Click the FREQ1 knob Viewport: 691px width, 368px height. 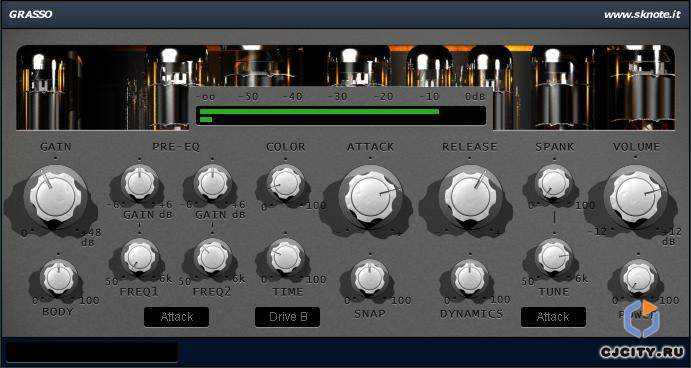(140, 257)
